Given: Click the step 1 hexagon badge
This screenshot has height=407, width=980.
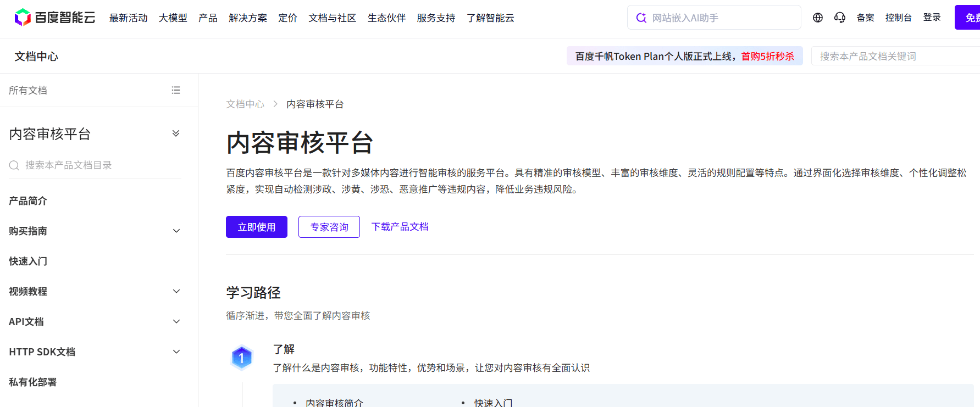Looking at the screenshot, I should pos(241,358).
